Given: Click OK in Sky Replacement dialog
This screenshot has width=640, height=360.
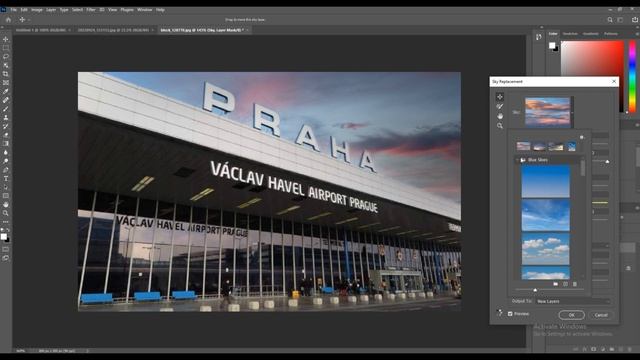Looking at the screenshot, I should pos(571,315).
